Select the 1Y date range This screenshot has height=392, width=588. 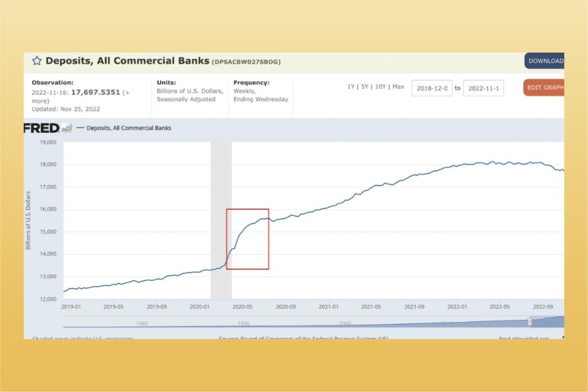[x=351, y=87]
